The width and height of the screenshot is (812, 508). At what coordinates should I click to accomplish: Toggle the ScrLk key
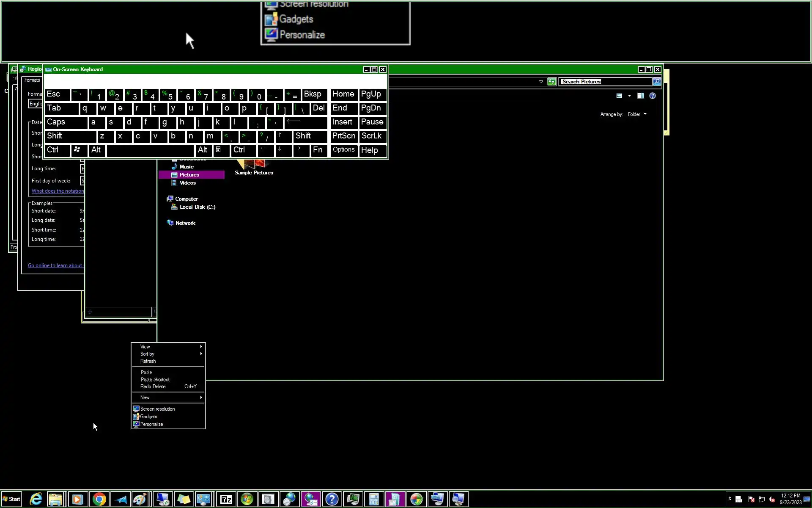tap(372, 136)
